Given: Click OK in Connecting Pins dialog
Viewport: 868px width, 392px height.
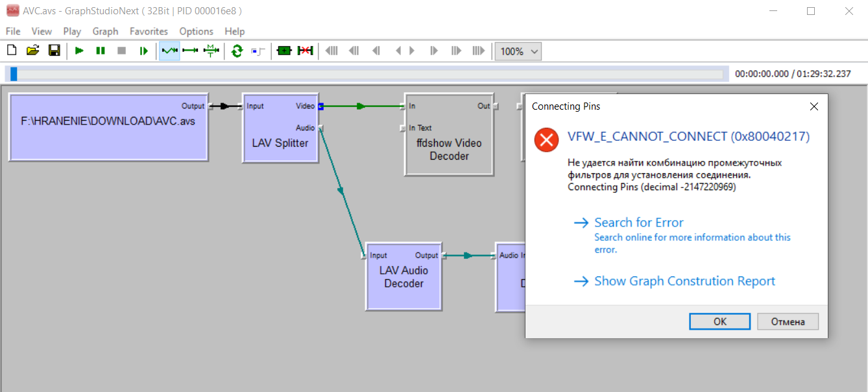Looking at the screenshot, I should click(x=719, y=321).
